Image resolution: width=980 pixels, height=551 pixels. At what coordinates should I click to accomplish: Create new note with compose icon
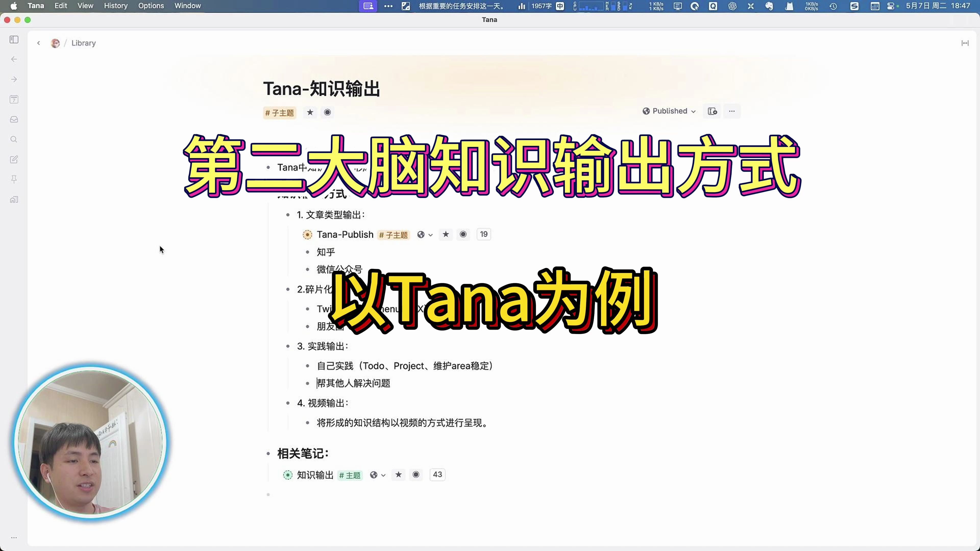click(14, 159)
